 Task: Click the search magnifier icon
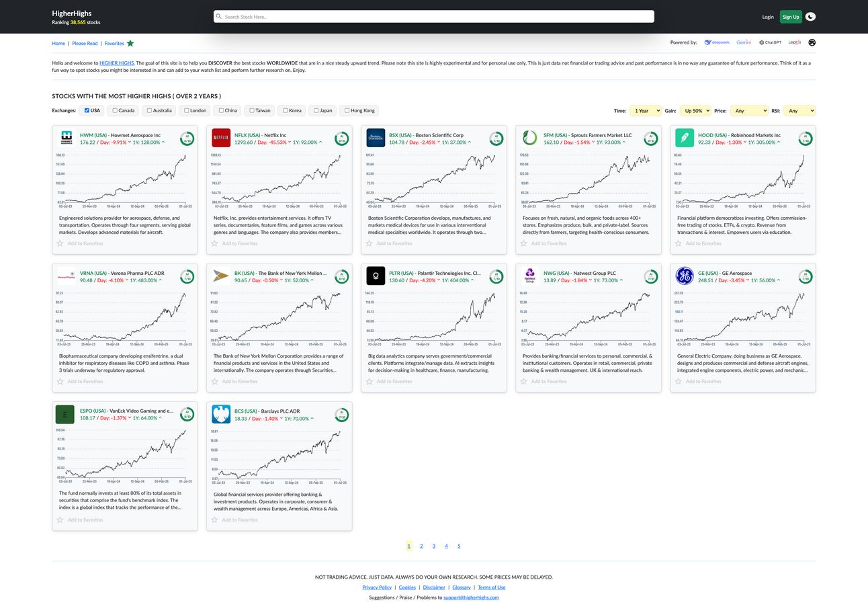click(x=219, y=17)
